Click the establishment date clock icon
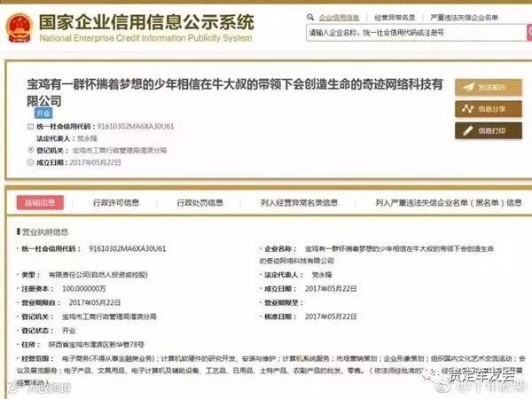532x399 pixels. pyautogui.click(x=30, y=162)
